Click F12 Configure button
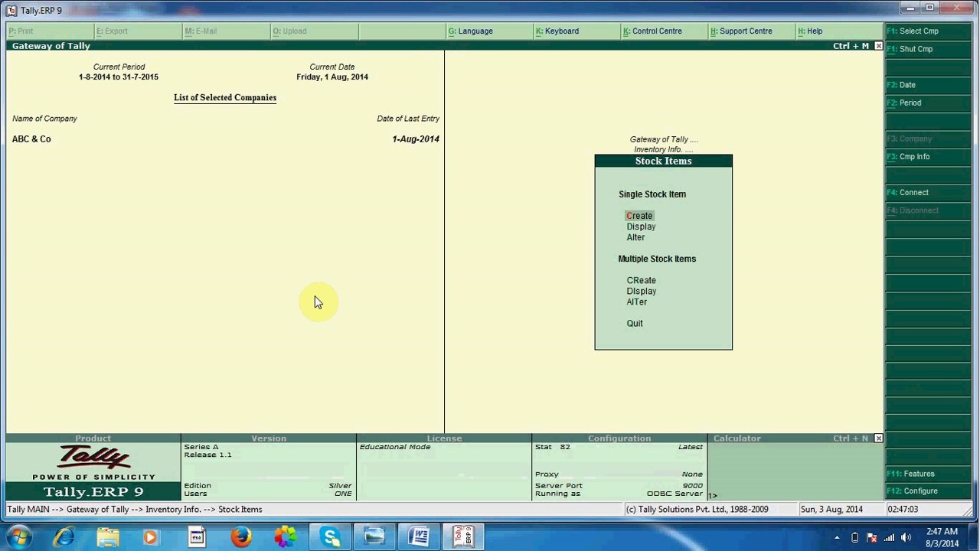The height and width of the screenshot is (551, 980). (928, 491)
